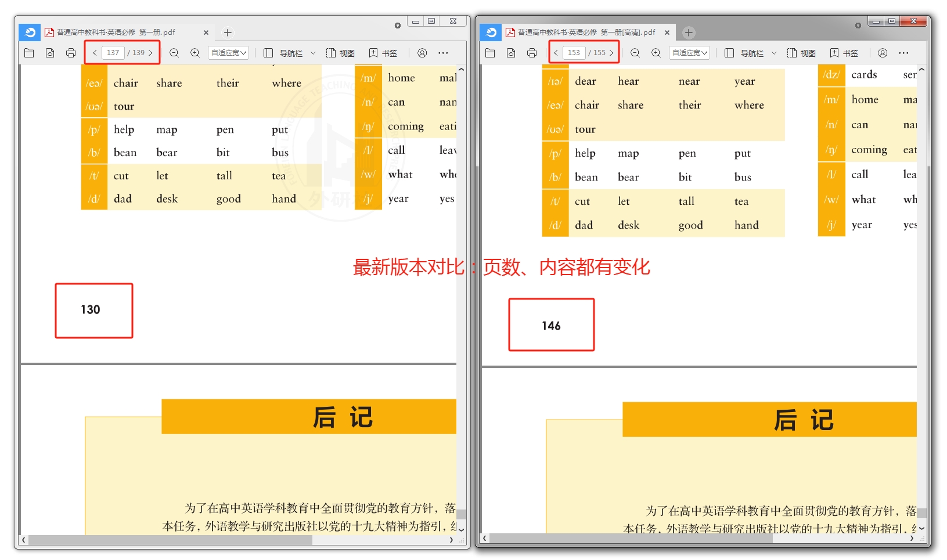This screenshot has width=947, height=560.
Task: Go to next page in the left window
Action: pyautogui.click(x=150, y=53)
